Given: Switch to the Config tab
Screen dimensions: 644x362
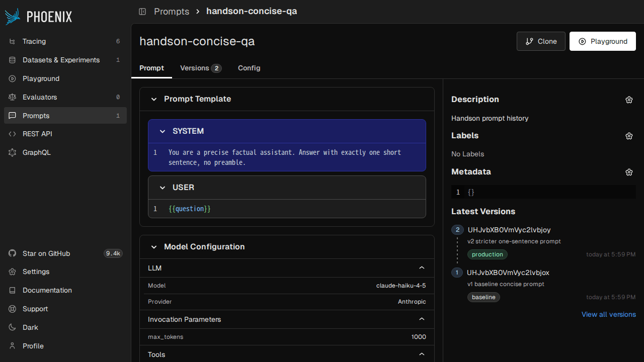Looking at the screenshot, I should [249, 68].
